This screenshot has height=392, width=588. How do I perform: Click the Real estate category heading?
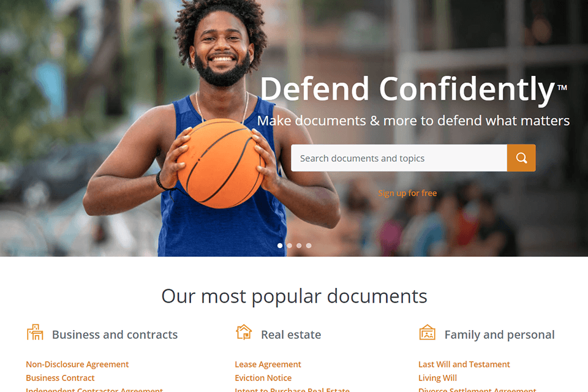(x=291, y=334)
